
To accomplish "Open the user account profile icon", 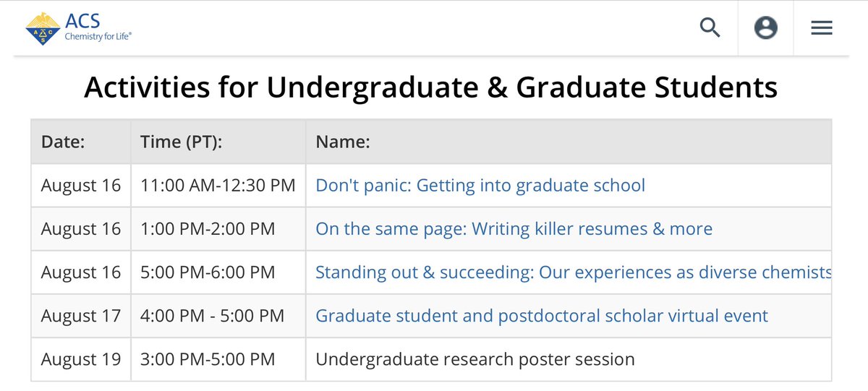I will [x=765, y=28].
